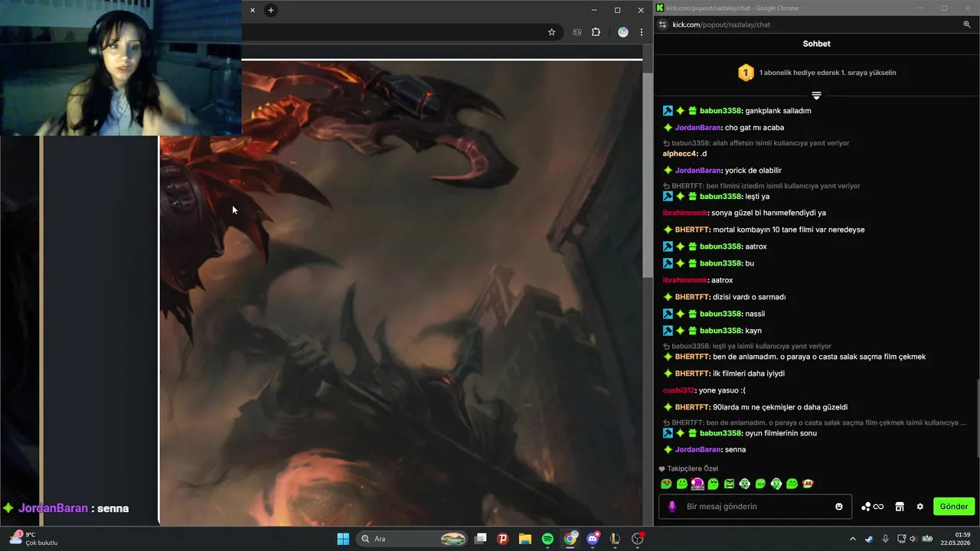Click BHERTFT in the 'dizisi vardı o sarmadı' message
Image resolution: width=980 pixels, height=551 pixels.
pos(692,297)
